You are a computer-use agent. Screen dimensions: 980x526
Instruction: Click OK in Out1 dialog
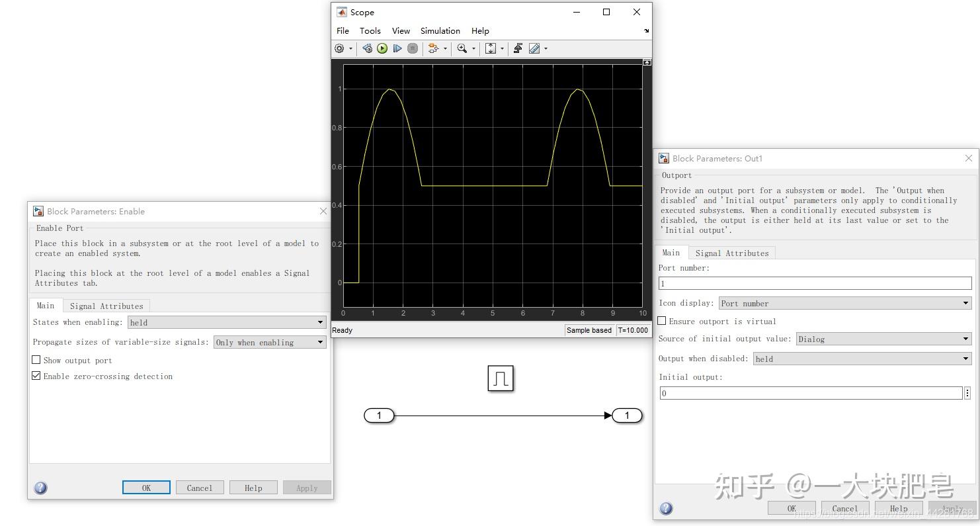[792, 508]
